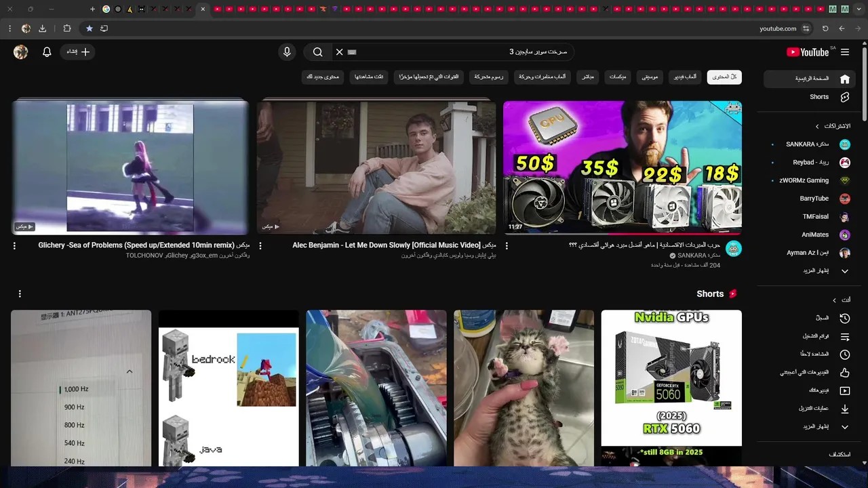Open the Alec Benjamin Let Me Down Slowly thumbnail
Viewport: 868px width, 488px height.
tap(376, 167)
